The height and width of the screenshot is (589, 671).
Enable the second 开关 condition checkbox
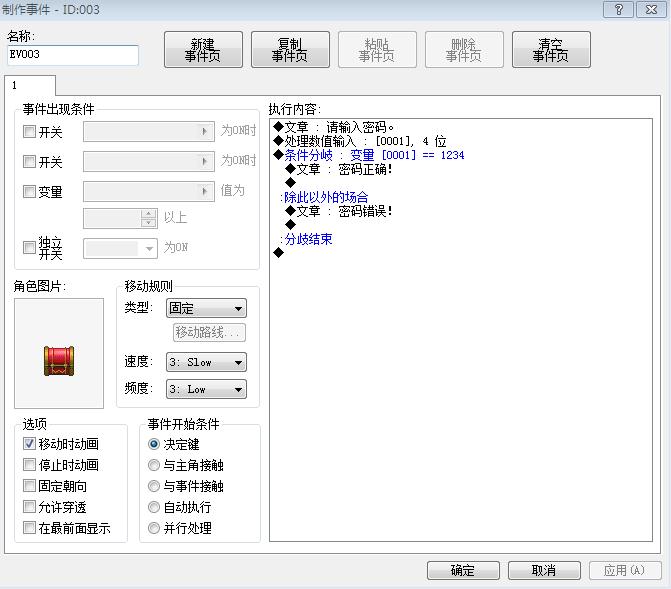pyautogui.click(x=29, y=161)
